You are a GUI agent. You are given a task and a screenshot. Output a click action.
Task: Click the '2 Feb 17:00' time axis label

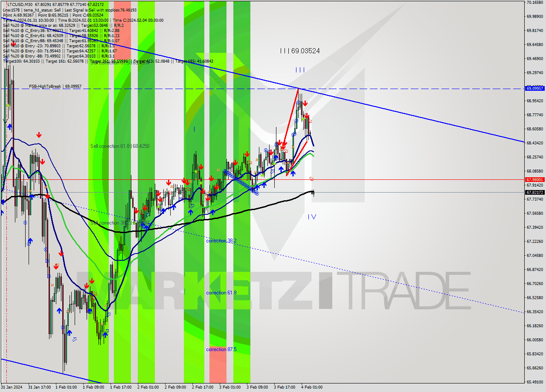(203, 387)
